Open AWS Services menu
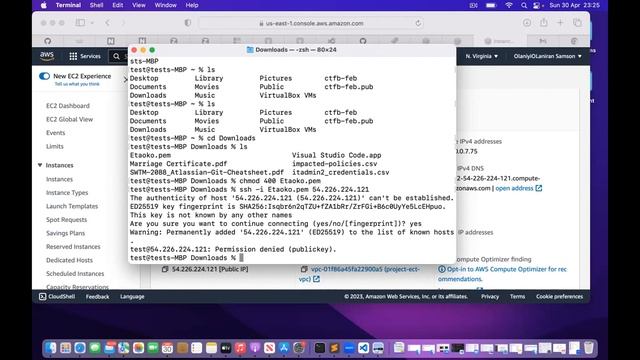Screen dimensions: 640x360 tap(85, 56)
